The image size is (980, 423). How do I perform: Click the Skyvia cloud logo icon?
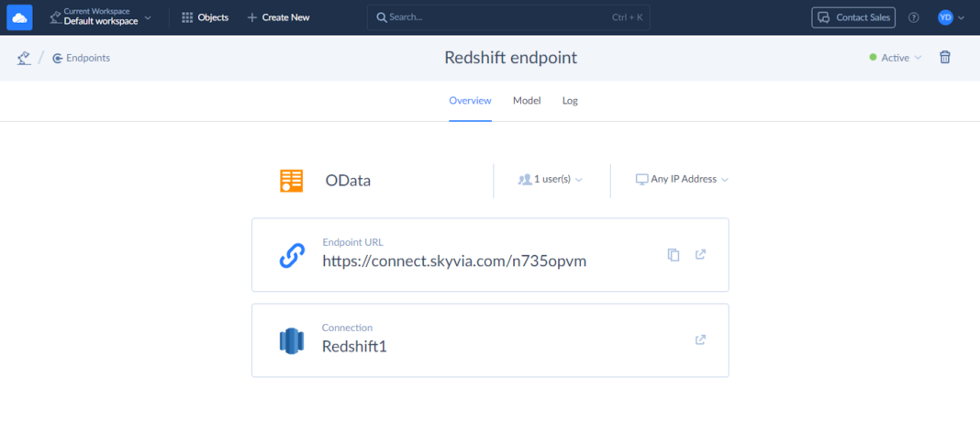pos(20,17)
